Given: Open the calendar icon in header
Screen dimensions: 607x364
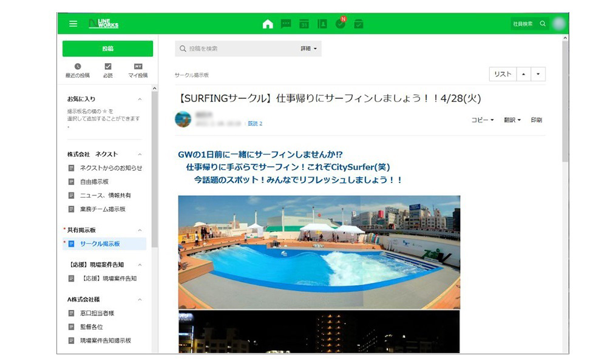Looking at the screenshot, I should [304, 24].
